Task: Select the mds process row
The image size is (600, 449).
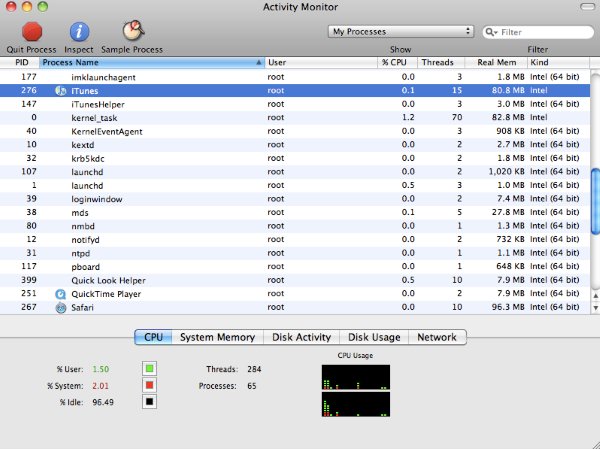Action: (x=295, y=212)
